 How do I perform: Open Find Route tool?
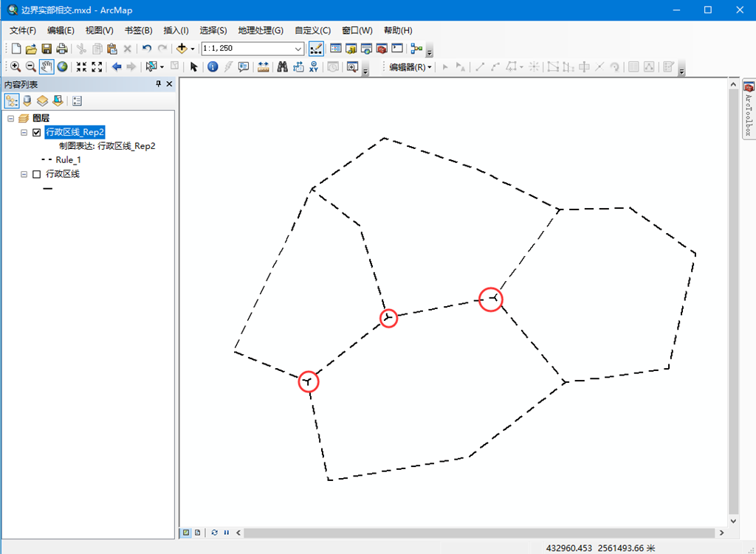click(x=298, y=67)
